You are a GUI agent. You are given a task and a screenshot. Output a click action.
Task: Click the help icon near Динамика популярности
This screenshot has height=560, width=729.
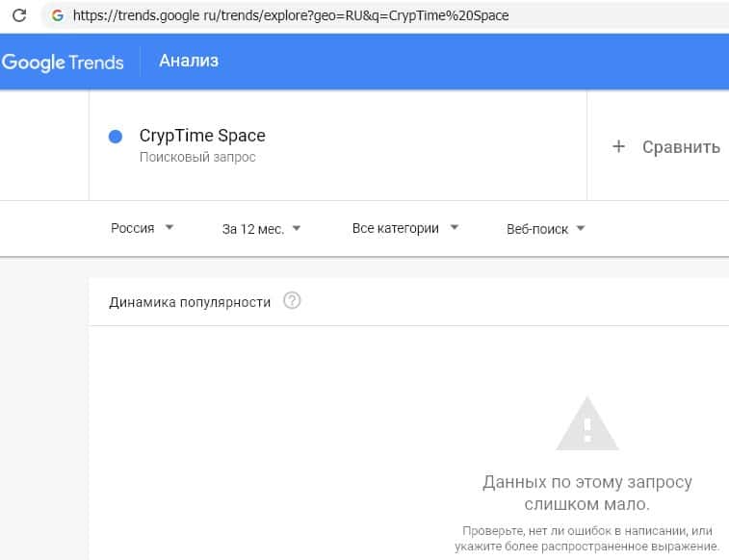pos(293,301)
